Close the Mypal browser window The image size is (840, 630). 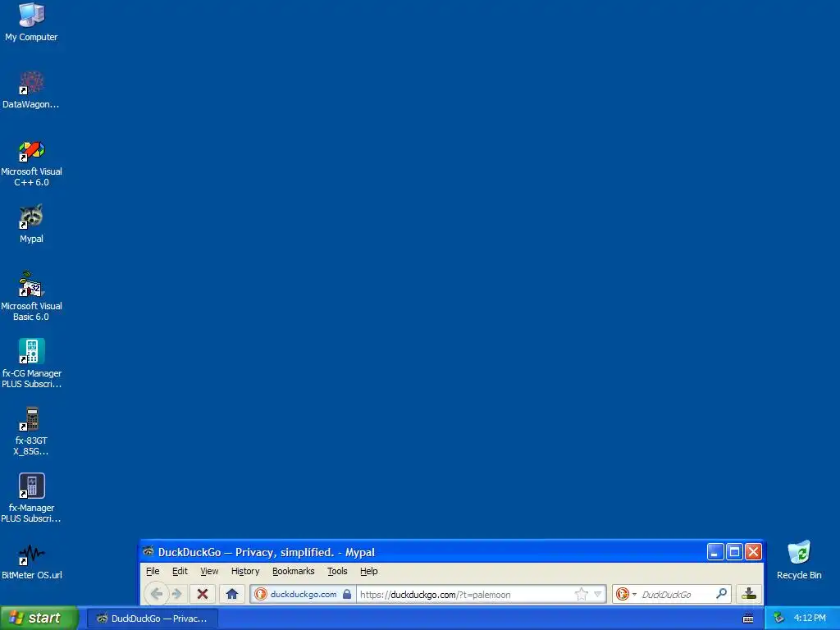[x=753, y=552]
